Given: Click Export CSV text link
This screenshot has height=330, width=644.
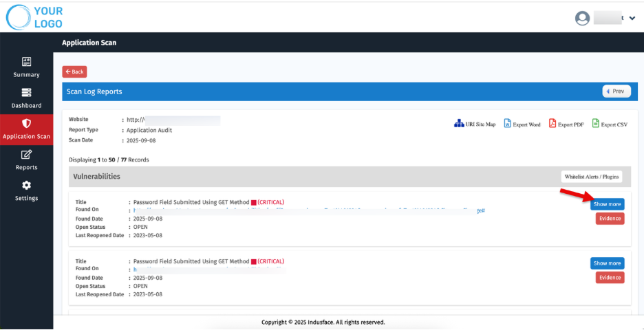Looking at the screenshot, I should [614, 124].
